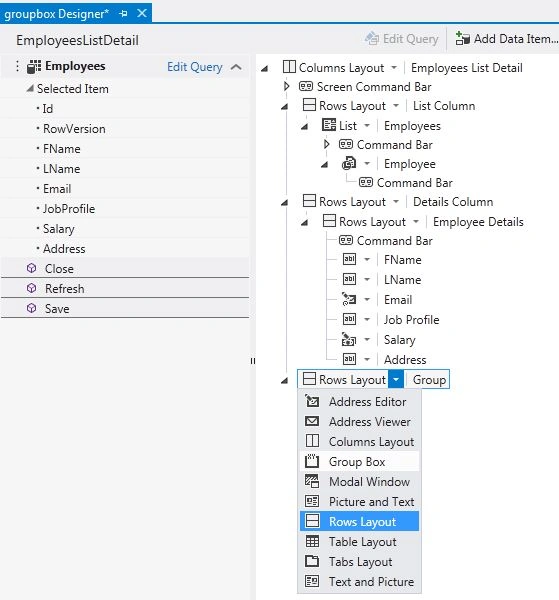Viewport: 559px width, 600px height.
Task: Select Address Viewer from the dropdown list
Action: 359,421
